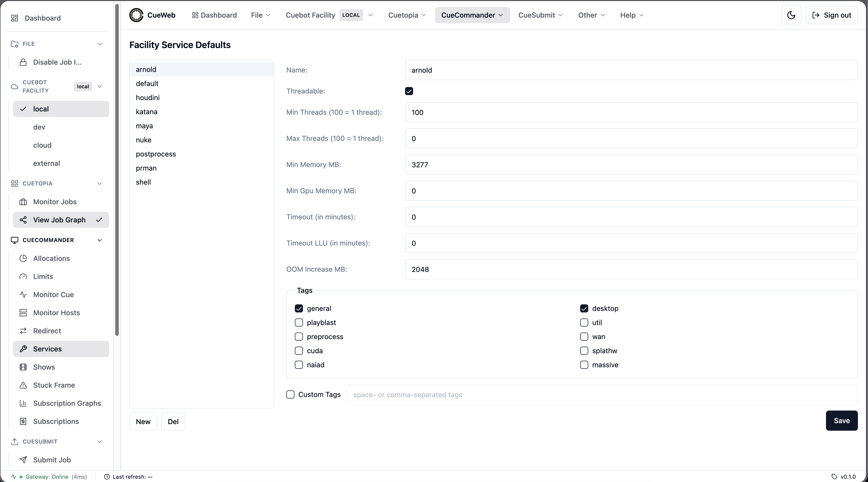868x482 pixels.
Task: Enable the preprocess tag
Action: pyautogui.click(x=299, y=337)
